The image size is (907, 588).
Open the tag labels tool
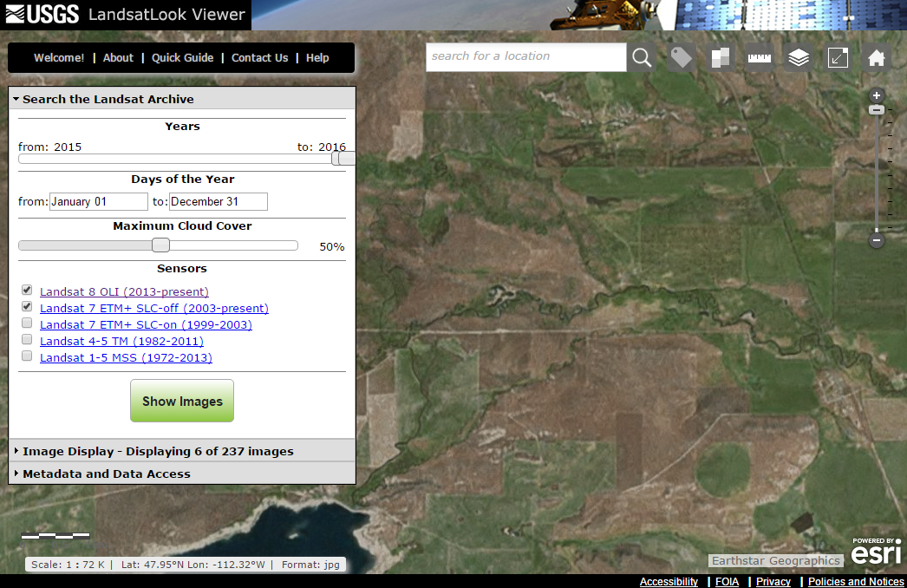click(x=682, y=57)
